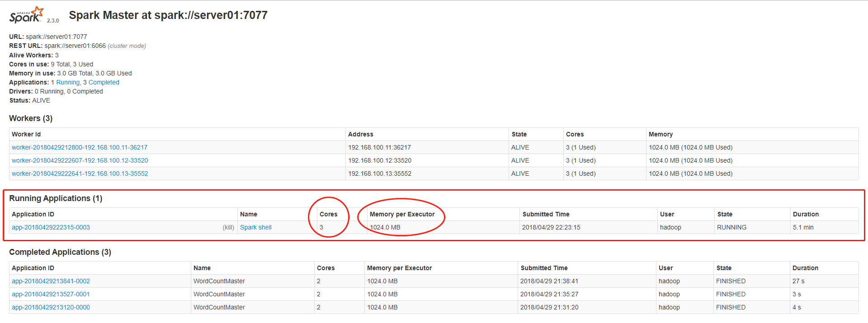Open completed app app-20180429213841-0002
The height and width of the screenshot is (323, 868).
pos(51,281)
